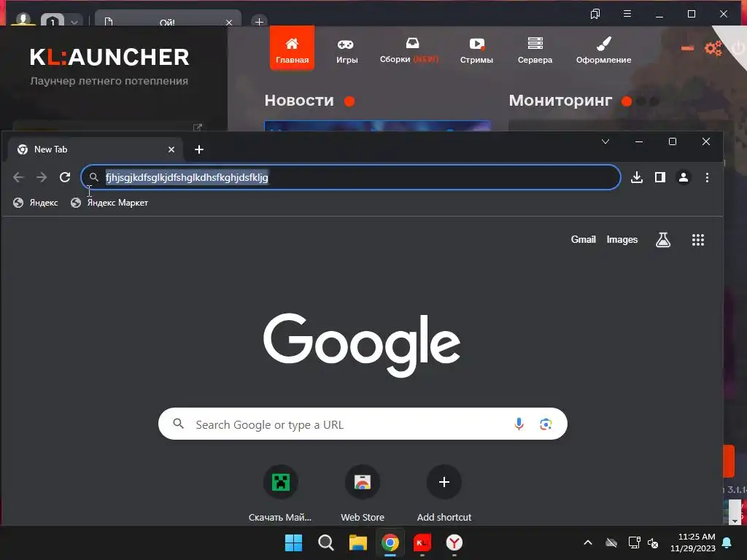This screenshot has height=560, width=747.
Task: Close the Ой! tab in Yandex browser
Action: 229,23
